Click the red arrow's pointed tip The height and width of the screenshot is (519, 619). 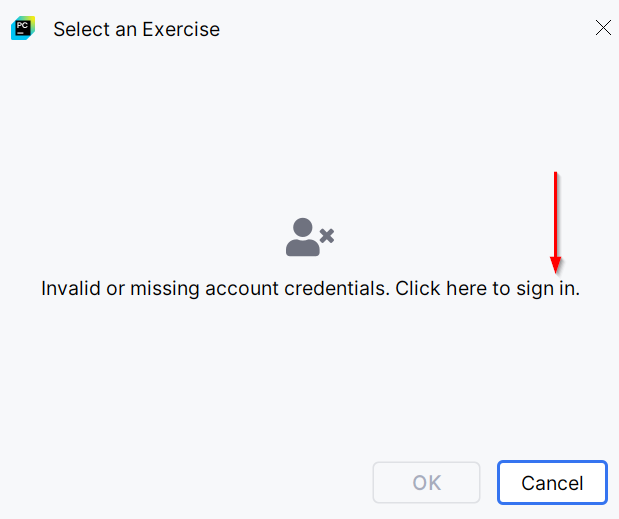(x=555, y=268)
